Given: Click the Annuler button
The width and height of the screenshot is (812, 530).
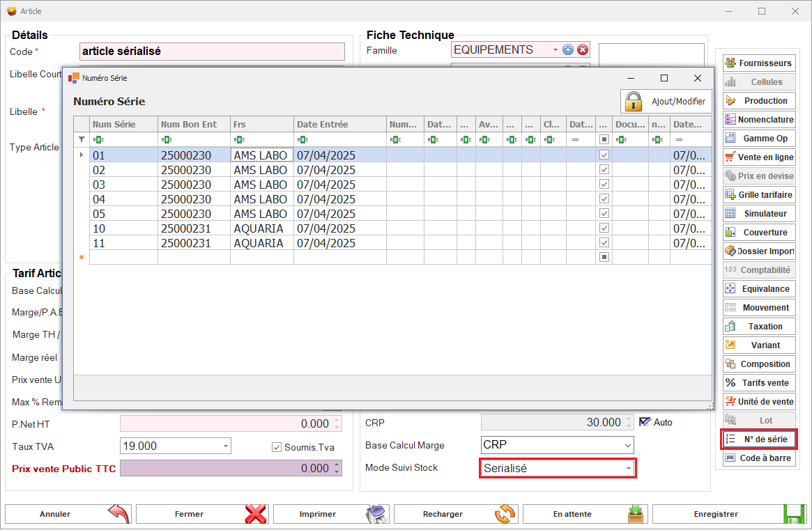Looking at the screenshot, I should [68, 514].
